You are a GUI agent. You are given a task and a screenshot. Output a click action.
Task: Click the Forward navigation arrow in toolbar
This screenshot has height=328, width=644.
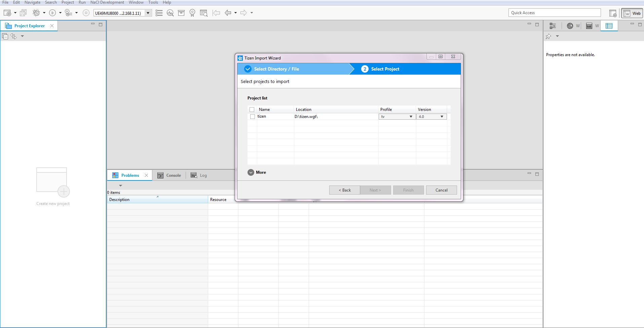tap(243, 13)
